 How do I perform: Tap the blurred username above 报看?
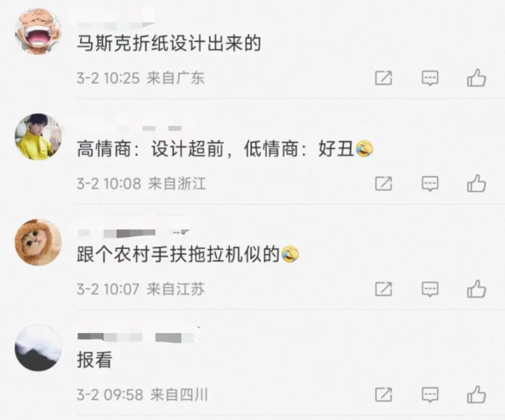tap(138, 337)
